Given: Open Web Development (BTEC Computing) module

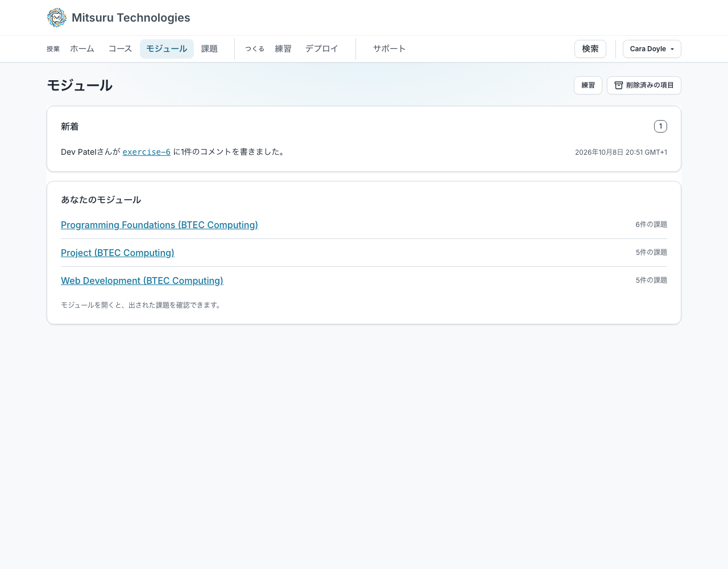Looking at the screenshot, I should [x=142, y=281].
